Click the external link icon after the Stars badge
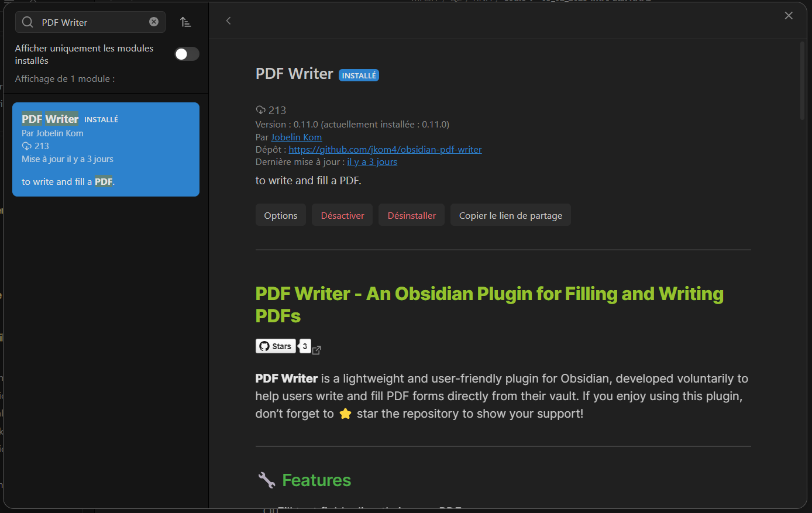 coord(316,350)
